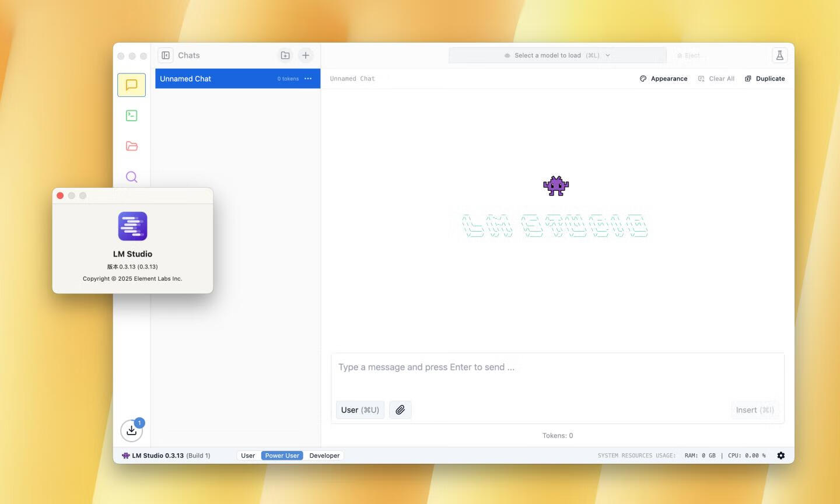Open the Appearance options
The width and height of the screenshot is (840, 504).
tap(664, 79)
